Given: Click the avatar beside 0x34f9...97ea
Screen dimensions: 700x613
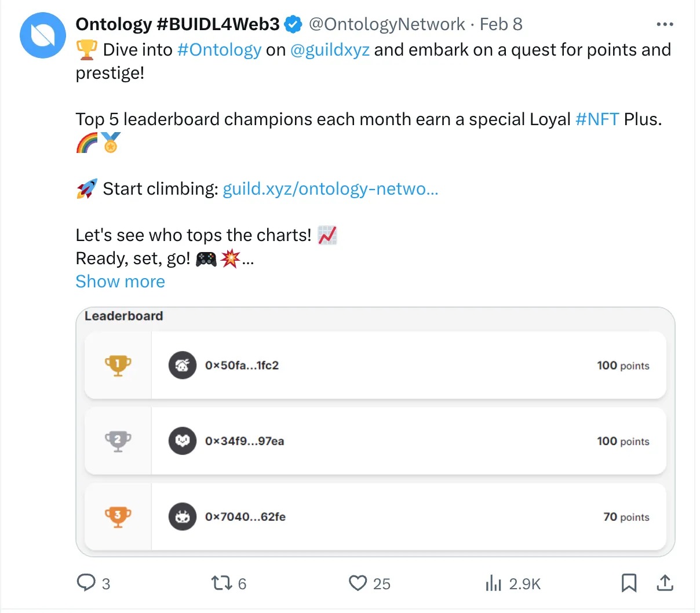Looking at the screenshot, I should coord(183,441).
